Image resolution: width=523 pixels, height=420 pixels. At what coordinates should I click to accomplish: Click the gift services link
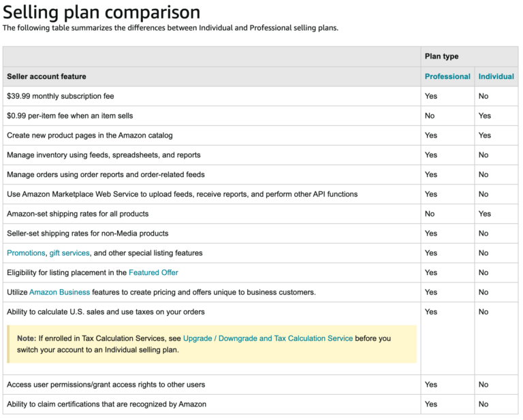(69, 253)
